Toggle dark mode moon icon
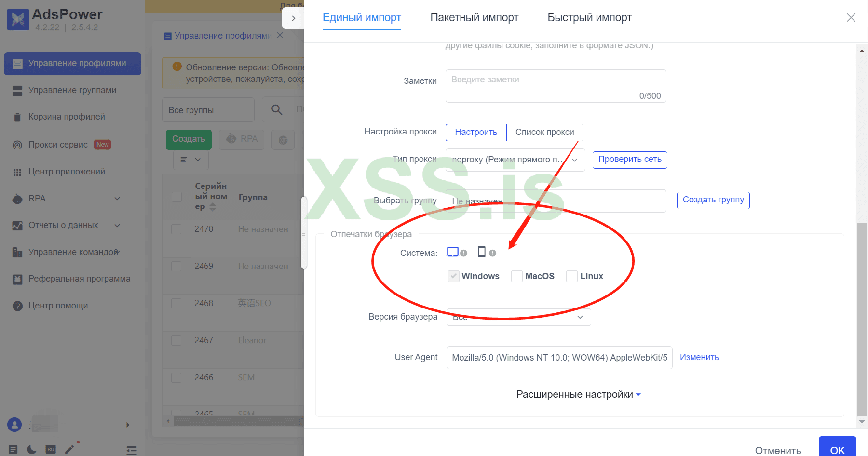Screen dimensions: 868x456 [32, 449]
